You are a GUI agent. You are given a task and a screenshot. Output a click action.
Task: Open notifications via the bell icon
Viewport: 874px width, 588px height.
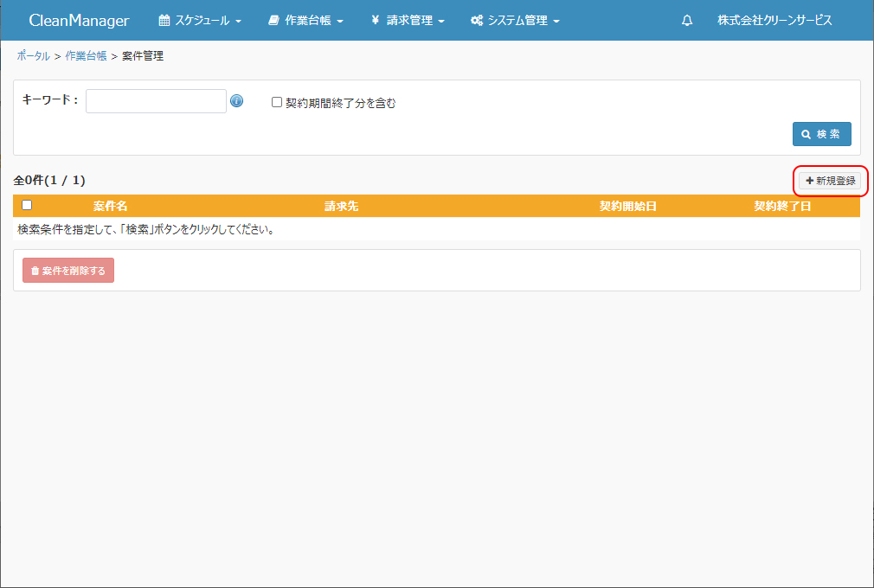[687, 21]
